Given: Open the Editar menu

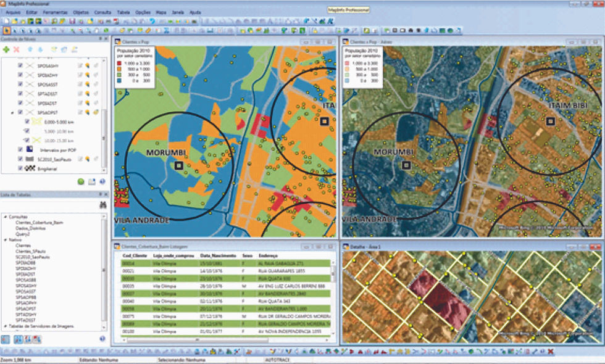Looking at the screenshot, I should [x=31, y=12].
